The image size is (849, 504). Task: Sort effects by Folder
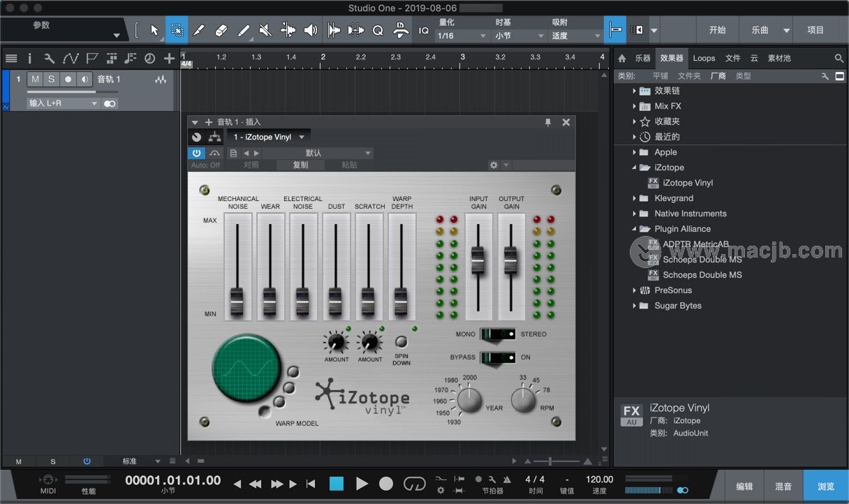click(688, 76)
